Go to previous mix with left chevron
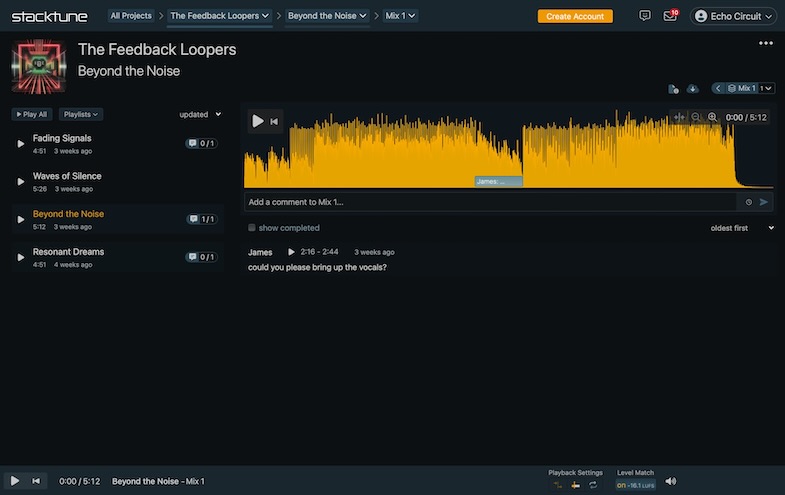Image resolution: width=785 pixels, height=495 pixels. click(x=718, y=89)
